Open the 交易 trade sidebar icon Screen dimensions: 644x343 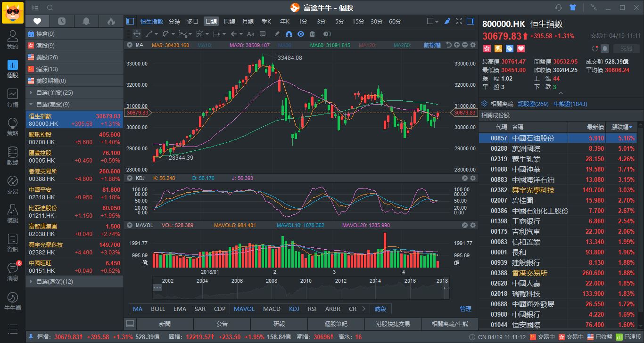[13, 186]
